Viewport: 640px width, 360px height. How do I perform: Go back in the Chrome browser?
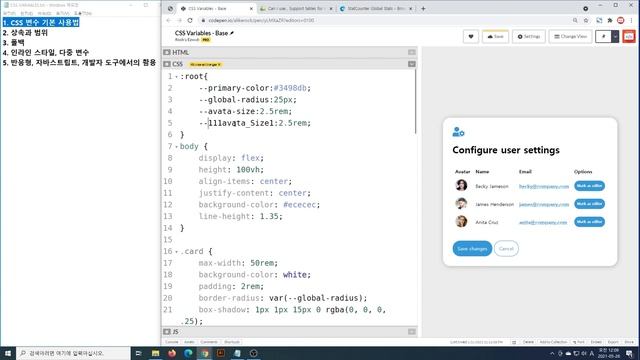tap(169, 20)
